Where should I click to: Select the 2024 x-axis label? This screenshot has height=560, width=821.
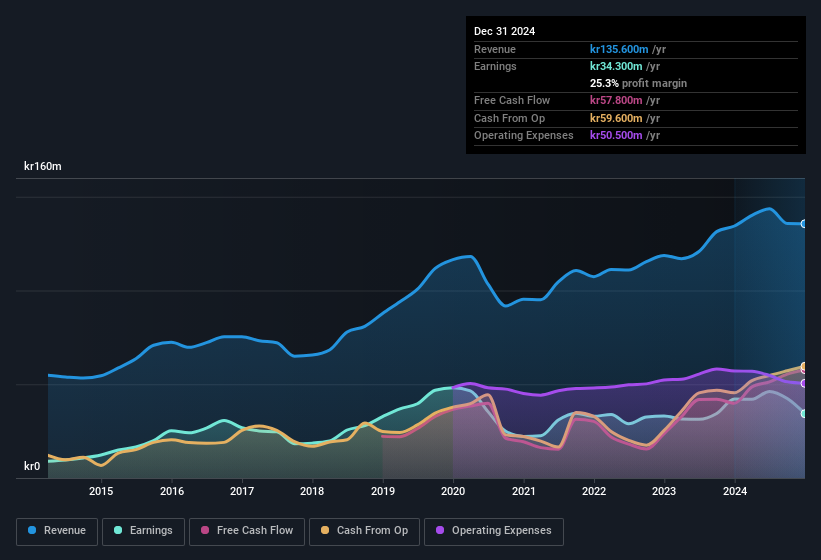(735, 491)
